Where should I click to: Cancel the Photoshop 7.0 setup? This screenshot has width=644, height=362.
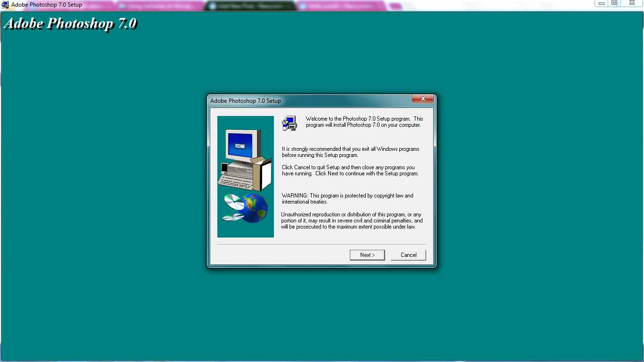click(408, 255)
